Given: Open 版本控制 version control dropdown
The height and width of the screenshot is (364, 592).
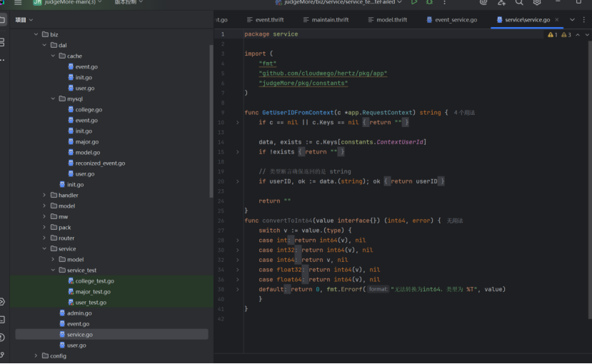Looking at the screenshot, I should (x=129, y=2).
